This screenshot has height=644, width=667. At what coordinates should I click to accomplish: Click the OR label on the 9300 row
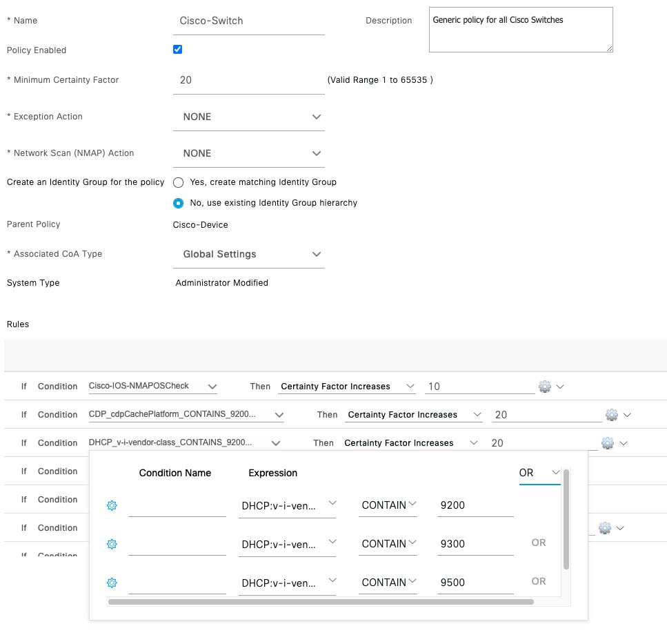[x=539, y=543]
